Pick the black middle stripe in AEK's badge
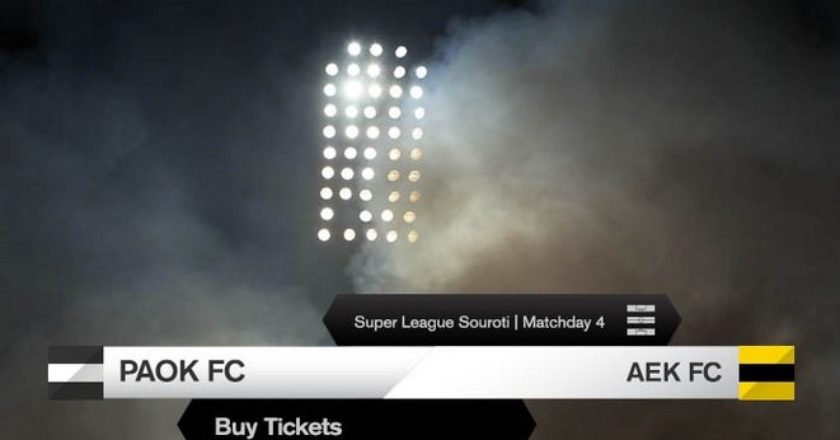The height and width of the screenshot is (440, 840). [767, 372]
